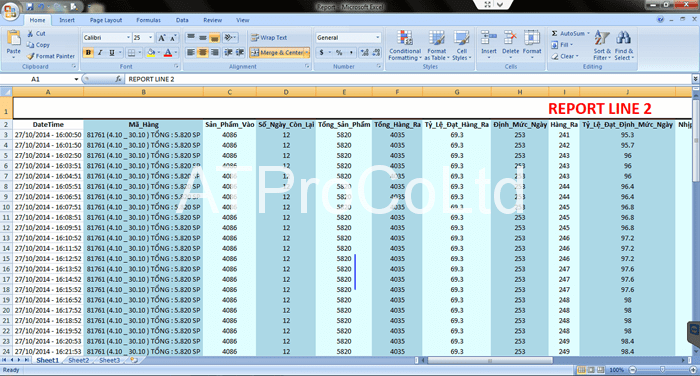Toggle Align Text Right
The image size is (700, 376).
[215, 53]
